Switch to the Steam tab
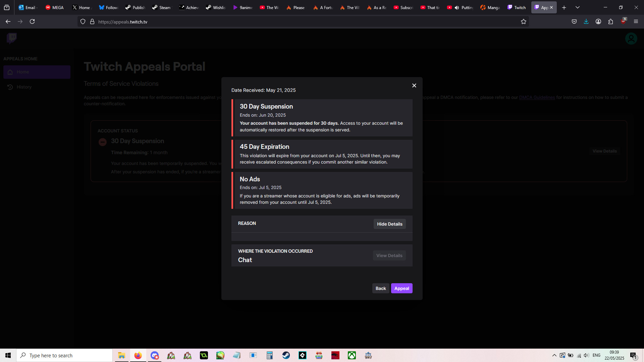 pos(162,7)
